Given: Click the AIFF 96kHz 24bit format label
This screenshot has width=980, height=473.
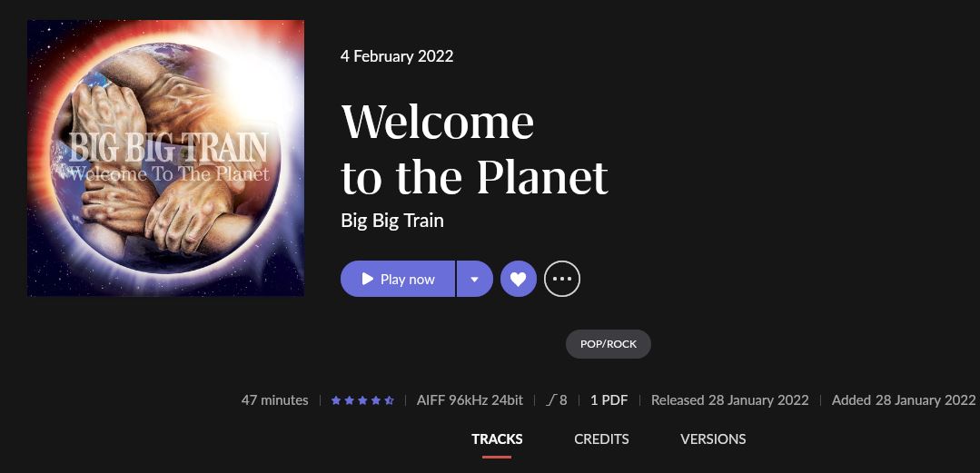Looking at the screenshot, I should [x=470, y=400].
